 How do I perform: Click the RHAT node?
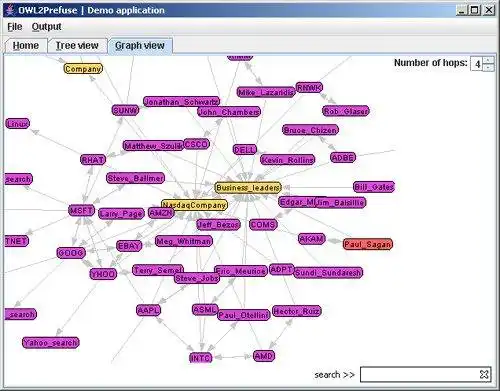click(x=93, y=160)
